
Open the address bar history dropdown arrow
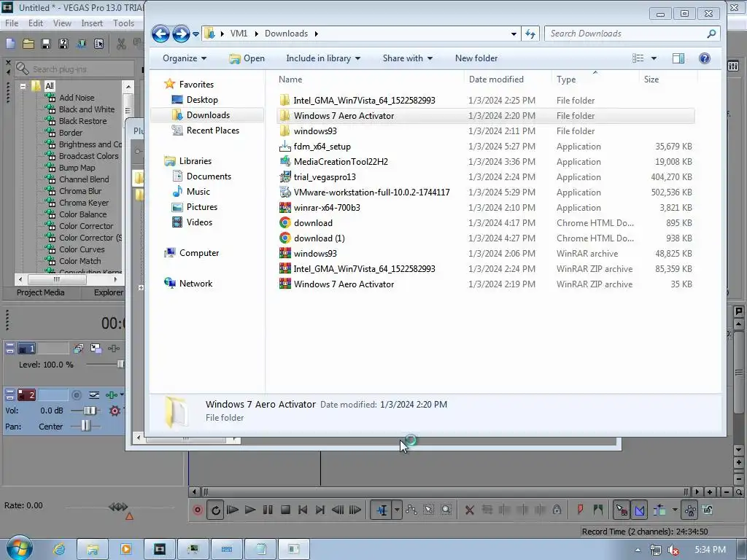pyautogui.click(x=514, y=34)
